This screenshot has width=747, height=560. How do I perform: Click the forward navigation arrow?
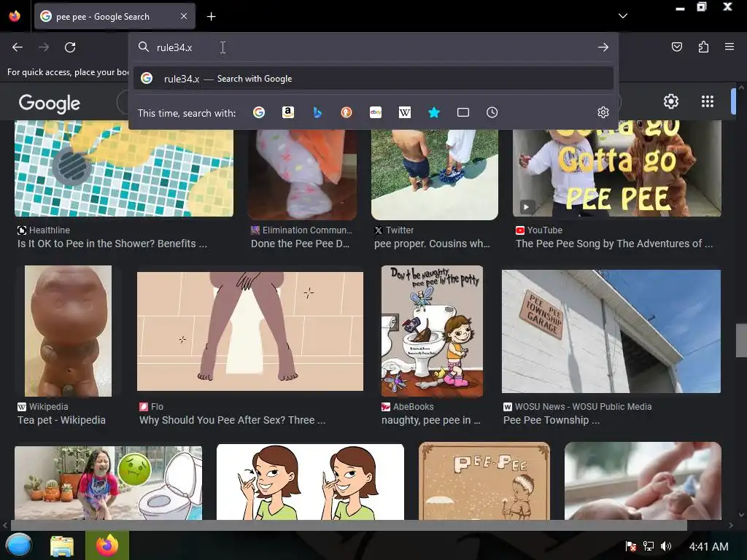44,47
